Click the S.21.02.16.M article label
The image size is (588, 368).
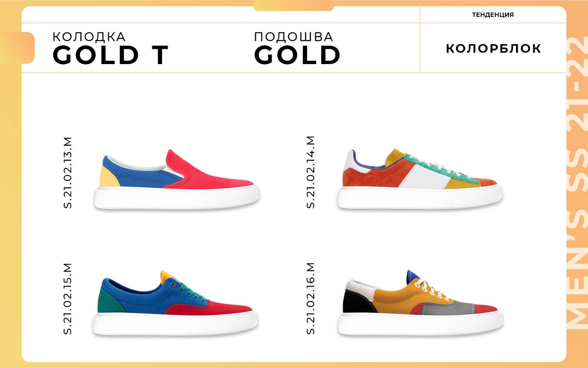pos(311,298)
